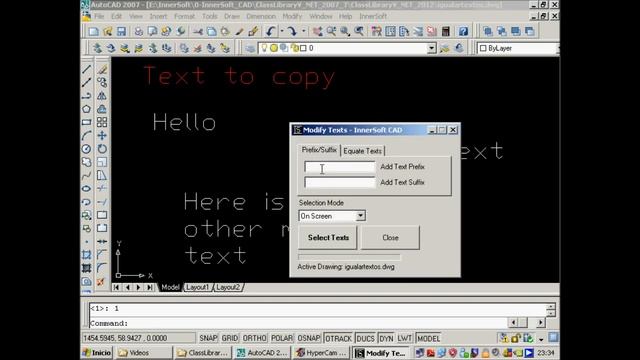
Task: Open the Videos folder taskbar button
Action: (x=144, y=353)
